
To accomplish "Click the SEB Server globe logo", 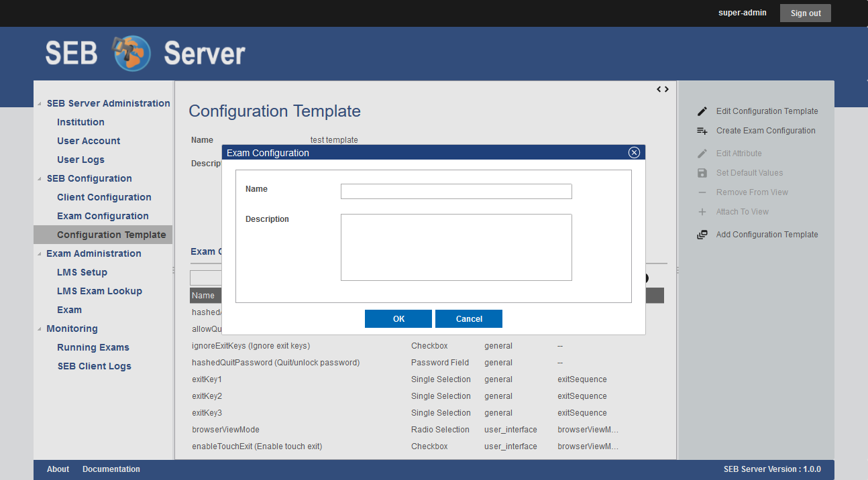I will click(132, 54).
